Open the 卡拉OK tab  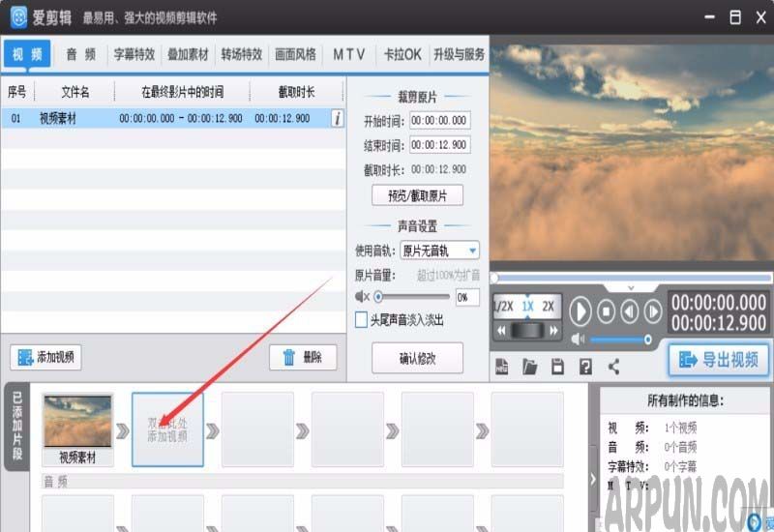point(402,54)
